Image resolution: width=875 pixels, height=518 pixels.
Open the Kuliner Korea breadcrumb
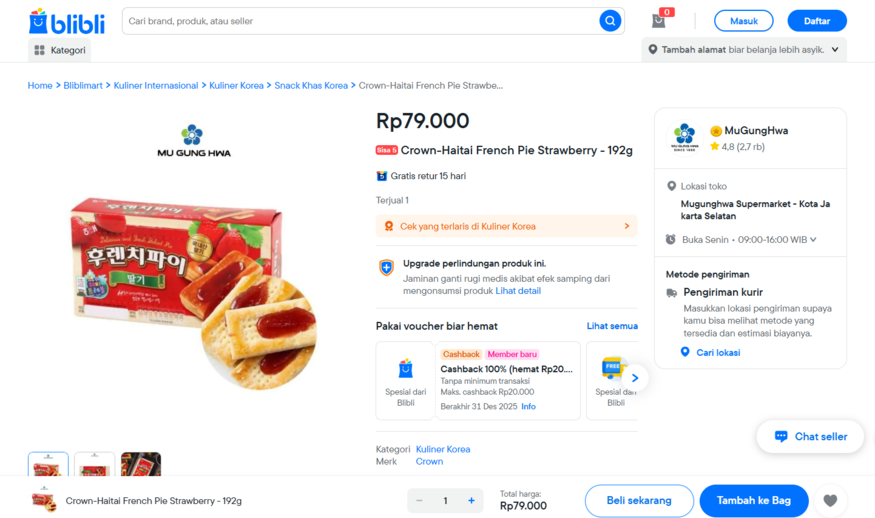(236, 86)
